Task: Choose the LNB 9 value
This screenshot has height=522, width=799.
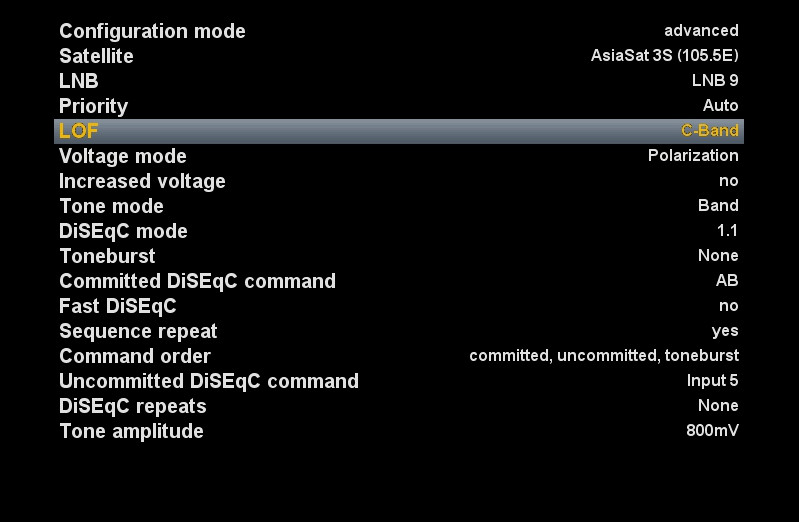Action: point(715,81)
